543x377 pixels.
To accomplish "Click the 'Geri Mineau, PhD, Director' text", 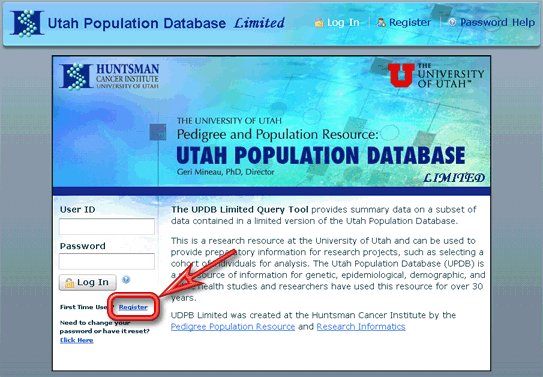I will coord(225,172).
